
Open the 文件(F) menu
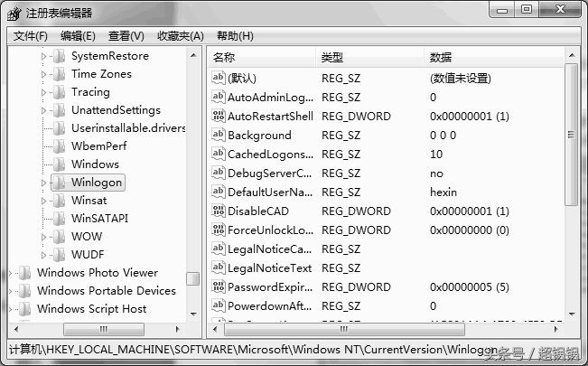click(31, 36)
